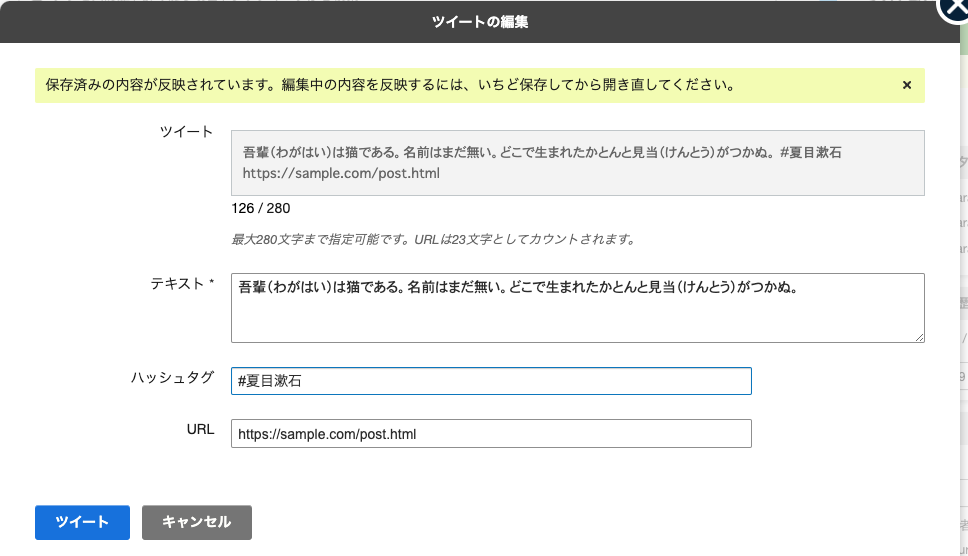Click the required asterisk beside テキスト
The width and height of the screenshot is (968, 556).
(x=211, y=281)
